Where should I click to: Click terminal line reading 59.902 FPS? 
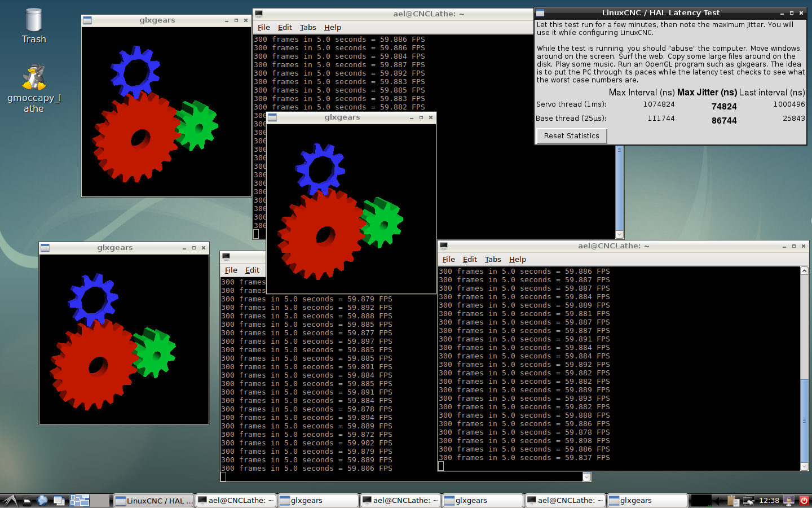tap(307, 443)
